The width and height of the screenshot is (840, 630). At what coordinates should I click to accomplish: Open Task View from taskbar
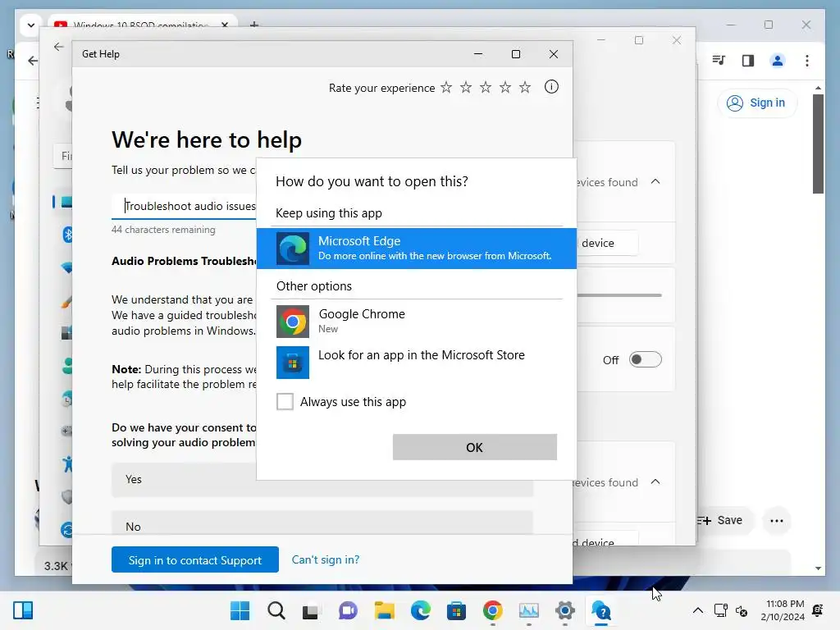click(x=311, y=611)
